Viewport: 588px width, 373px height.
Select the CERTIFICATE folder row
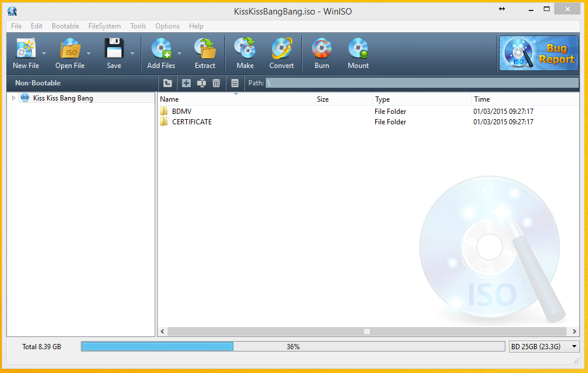tap(368, 121)
